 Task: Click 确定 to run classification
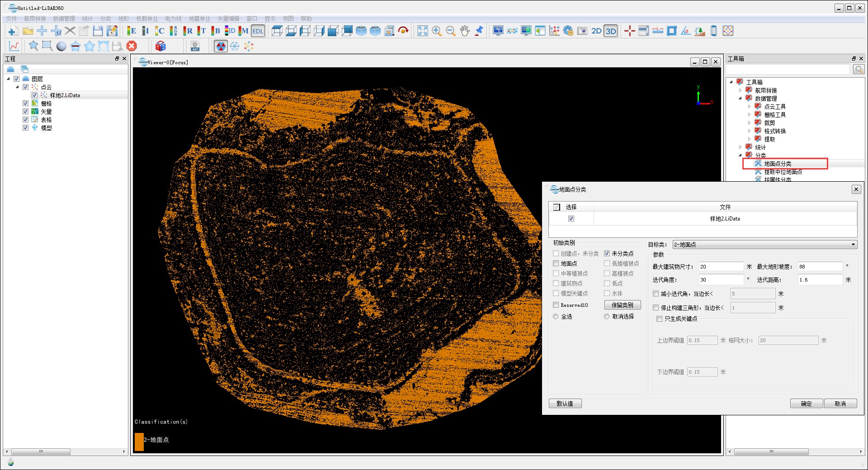806,404
